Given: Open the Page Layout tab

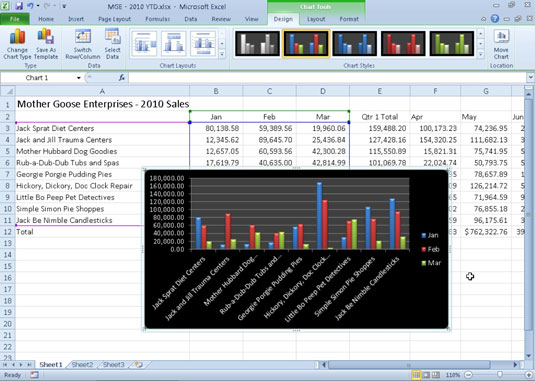Looking at the screenshot, I should (x=114, y=19).
